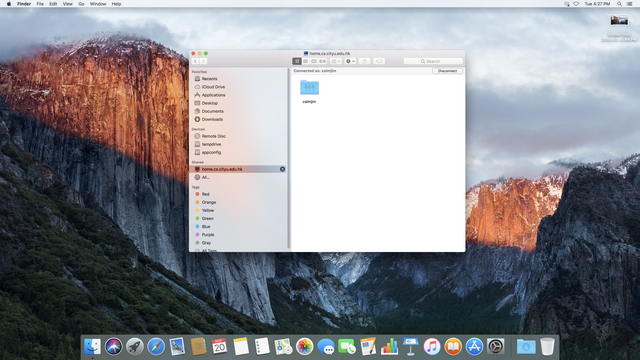This screenshot has width=640, height=360.
Task: Open the Finder menu
Action: [x=24, y=4]
